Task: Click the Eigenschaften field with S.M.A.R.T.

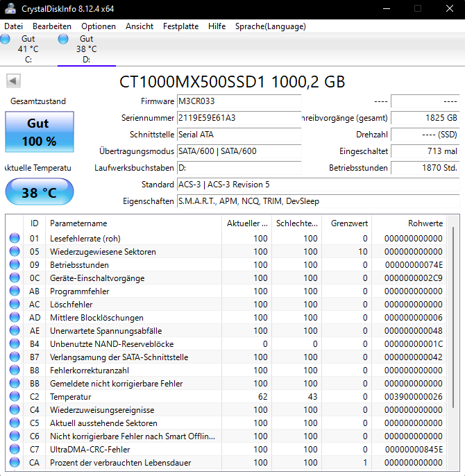Action: point(319,201)
